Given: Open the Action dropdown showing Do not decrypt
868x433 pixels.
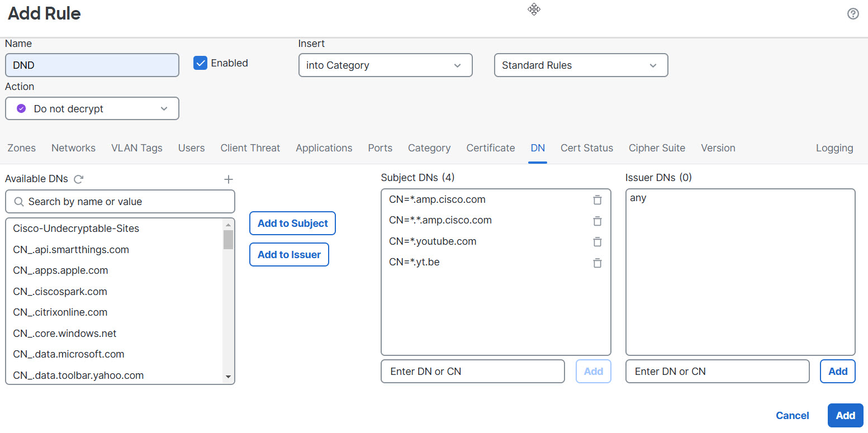Looking at the screenshot, I should pos(92,108).
